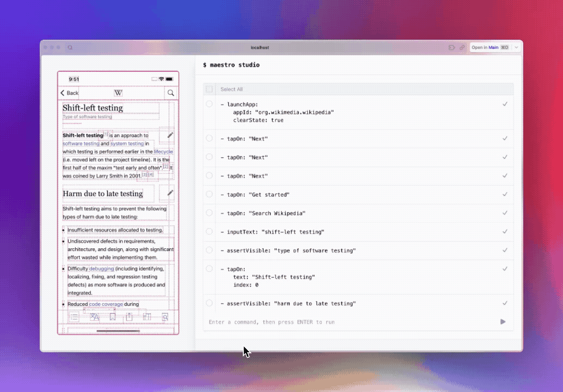Click the Select All label

(231, 89)
